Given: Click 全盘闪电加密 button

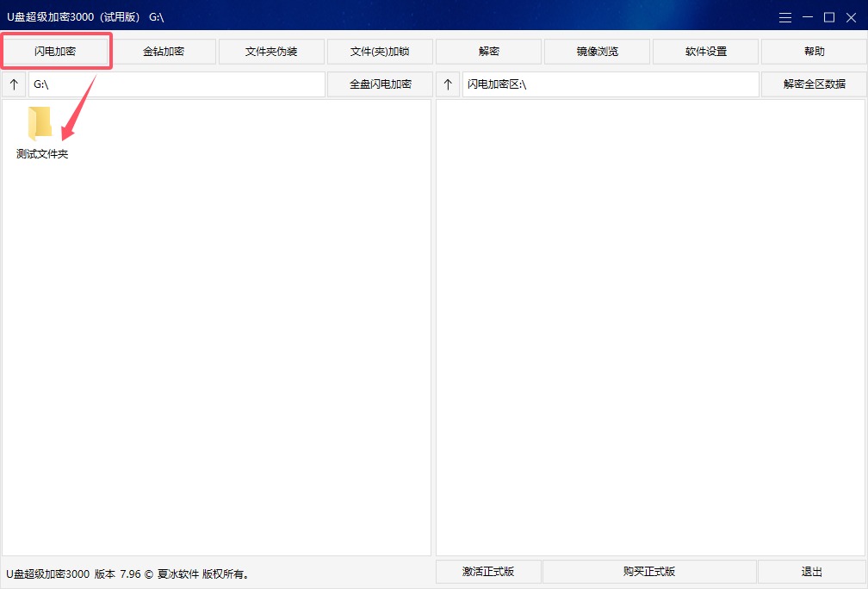Looking at the screenshot, I should tap(380, 84).
